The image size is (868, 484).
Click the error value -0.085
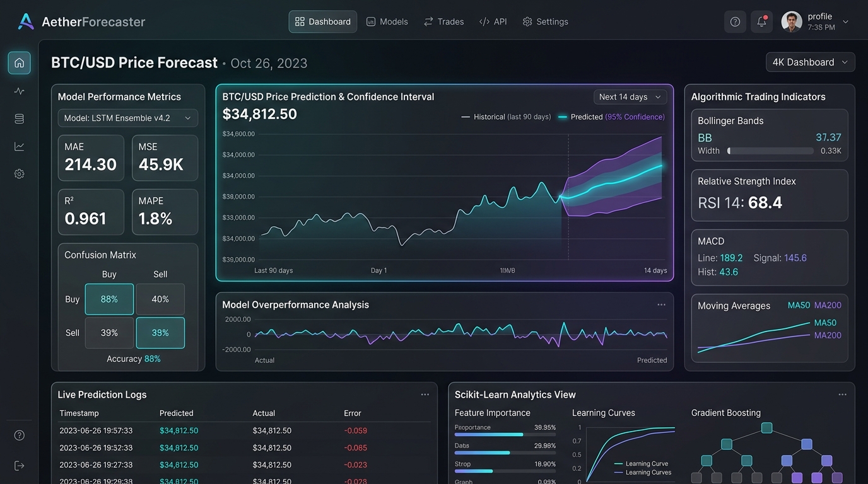[x=356, y=448]
